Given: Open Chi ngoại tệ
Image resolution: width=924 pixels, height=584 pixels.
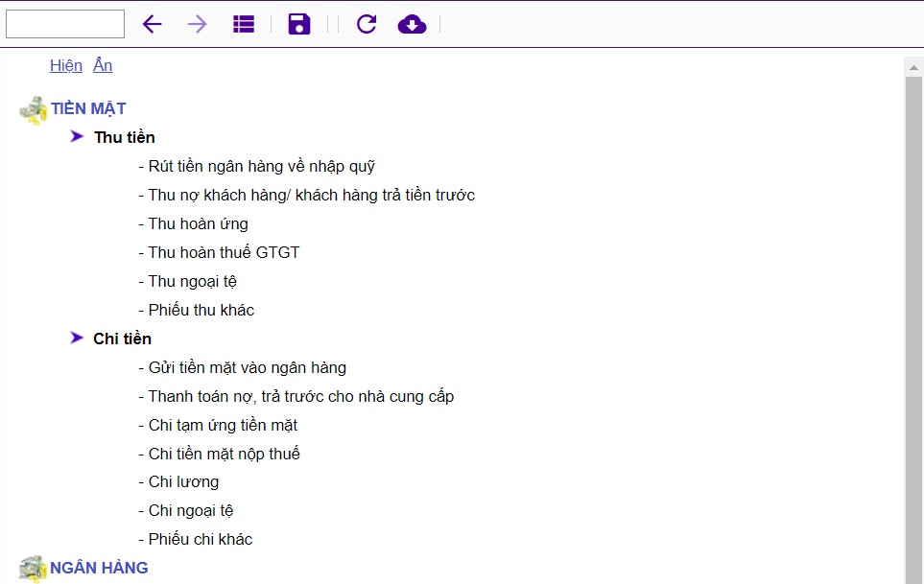Looking at the screenshot, I should pyautogui.click(x=190, y=511).
